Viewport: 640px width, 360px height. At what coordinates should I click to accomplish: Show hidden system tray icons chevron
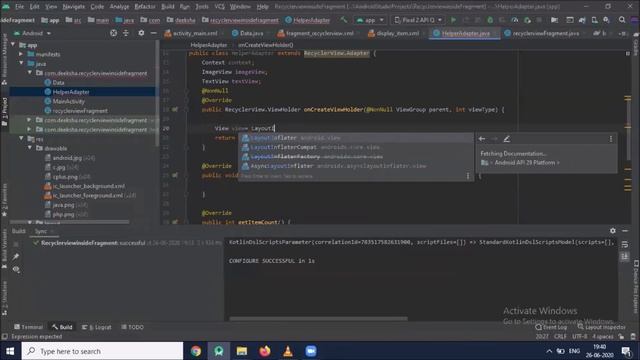(549, 351)
